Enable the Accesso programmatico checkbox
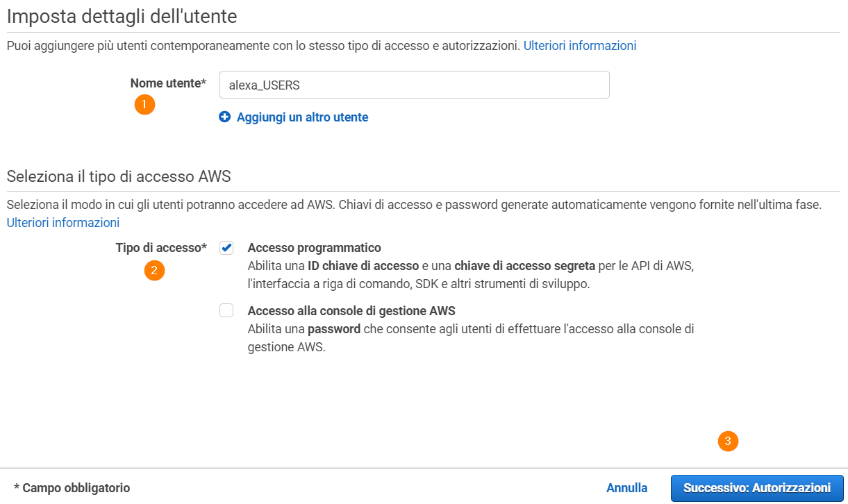This screenshot has height=504, width=848. point(226,248)
